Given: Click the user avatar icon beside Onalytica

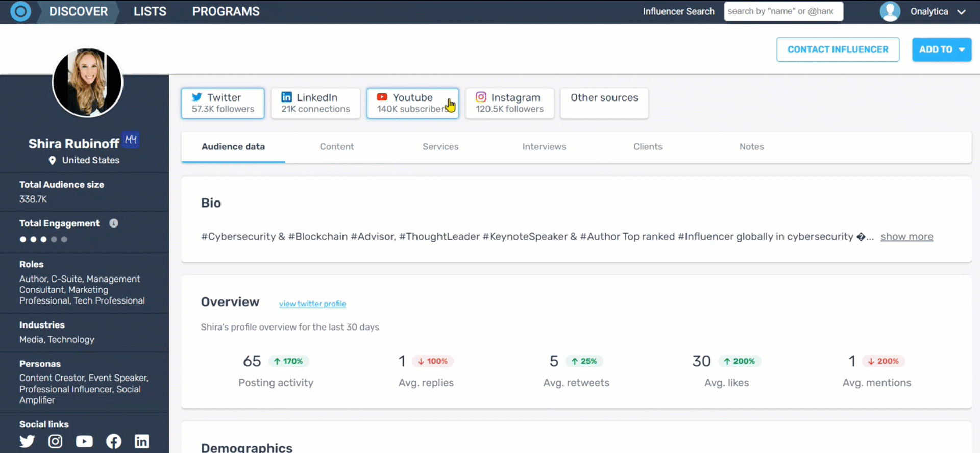Looking at the screenshot, I should [890, 12].
